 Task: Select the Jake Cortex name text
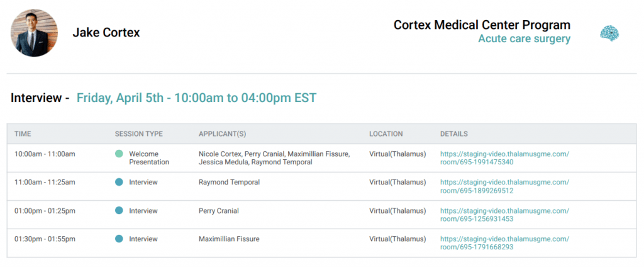tap(106, 33)
